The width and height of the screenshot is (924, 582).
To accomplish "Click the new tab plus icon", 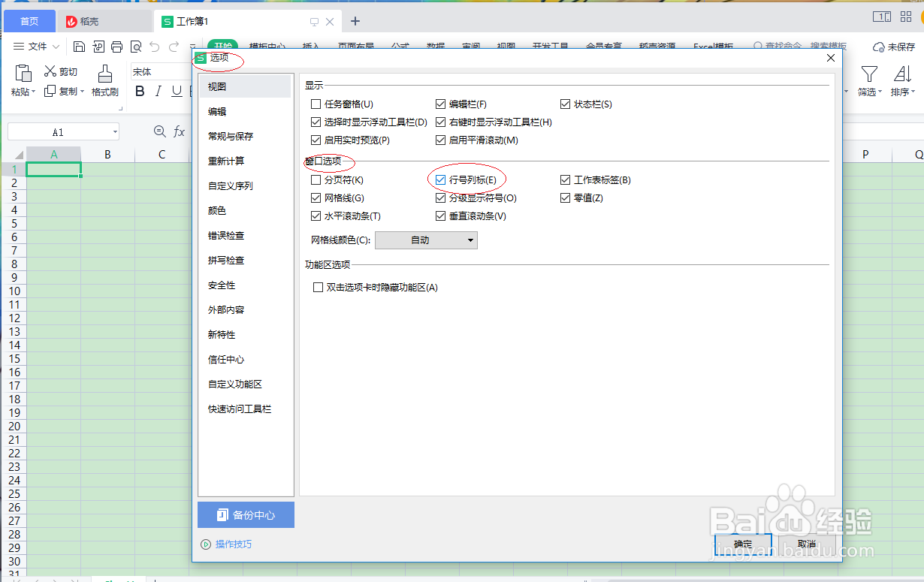I will [x=355, y=21].
